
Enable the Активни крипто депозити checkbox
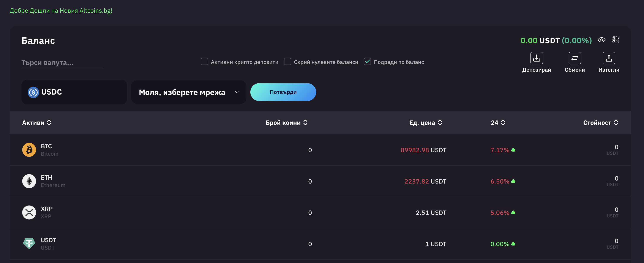tap(204, 62)
